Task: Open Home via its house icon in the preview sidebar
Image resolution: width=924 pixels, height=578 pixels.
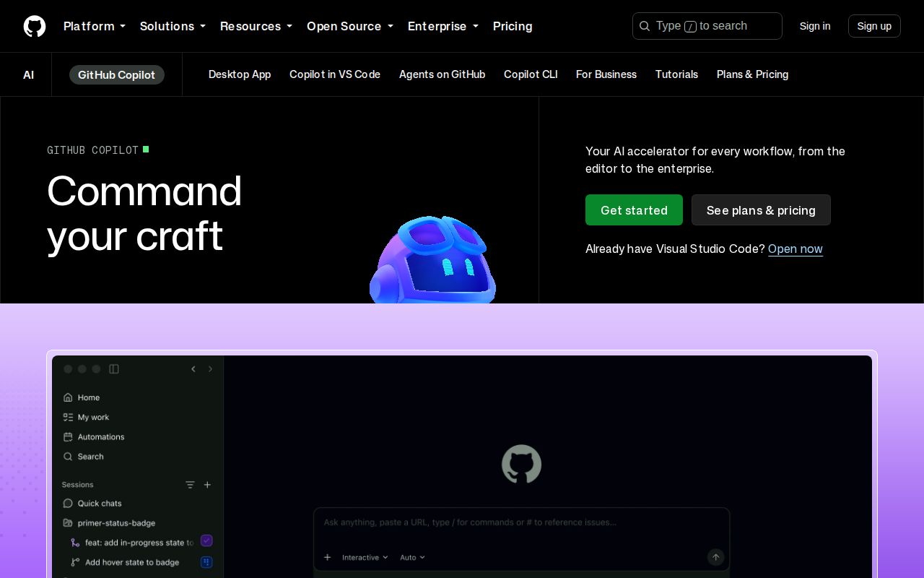Action: (68, 397)
